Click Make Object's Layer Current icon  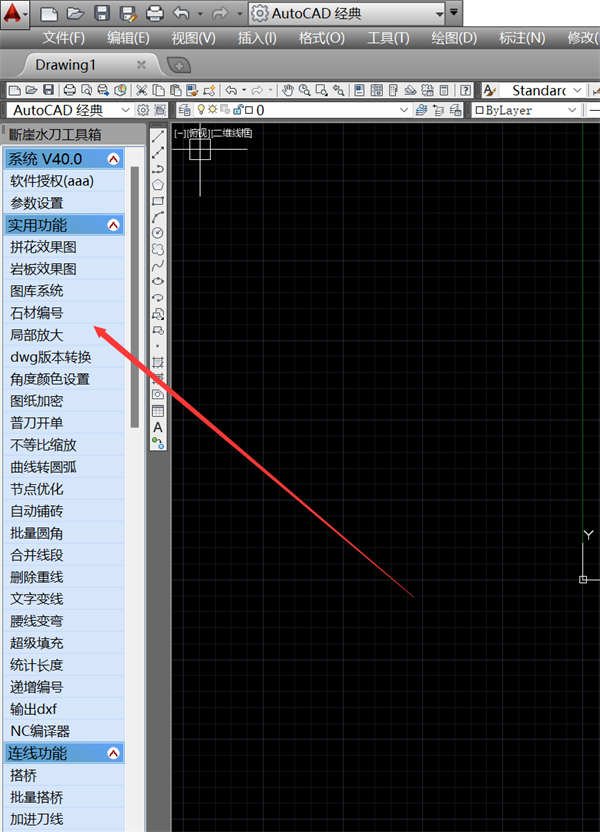coord(422,110)
